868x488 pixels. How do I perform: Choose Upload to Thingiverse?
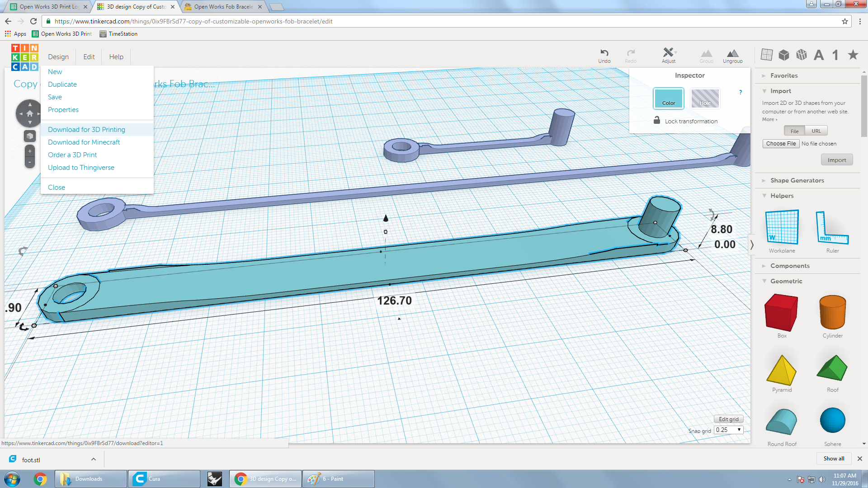[97, 168]
